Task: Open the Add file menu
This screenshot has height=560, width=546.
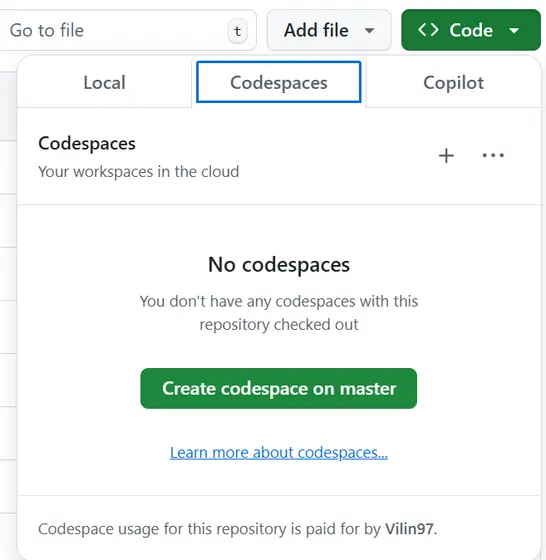Action: click(329, 30)
